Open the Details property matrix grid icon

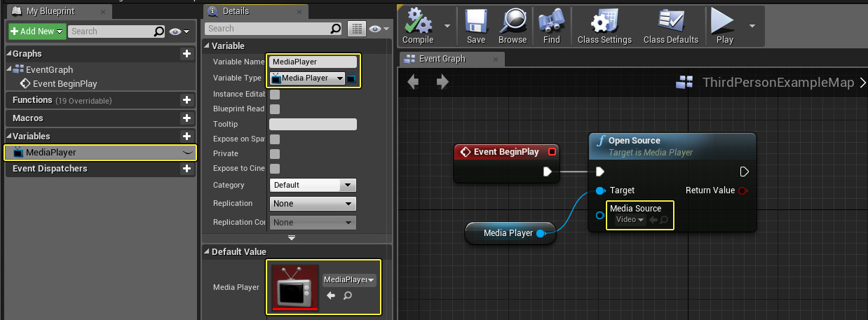pyautogui.click(x=358, y=29)
